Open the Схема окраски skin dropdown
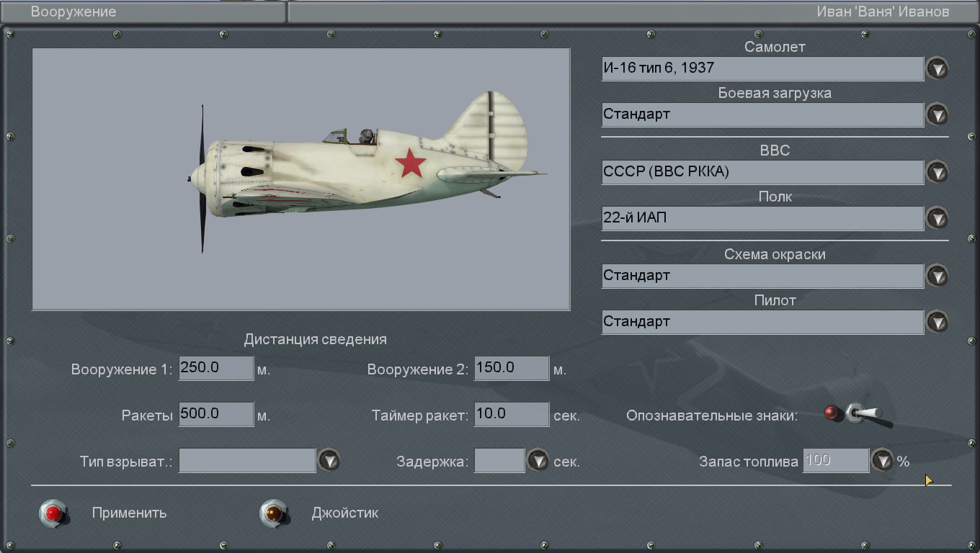The height and width of the screenshot is (553, 980). 937,276
